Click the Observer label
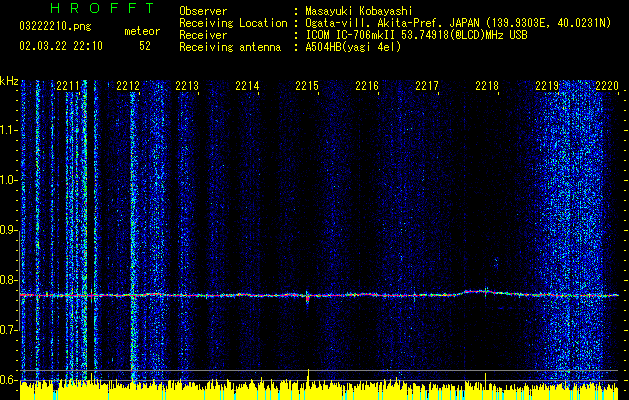The image size is (629, 400). point(203,11)
